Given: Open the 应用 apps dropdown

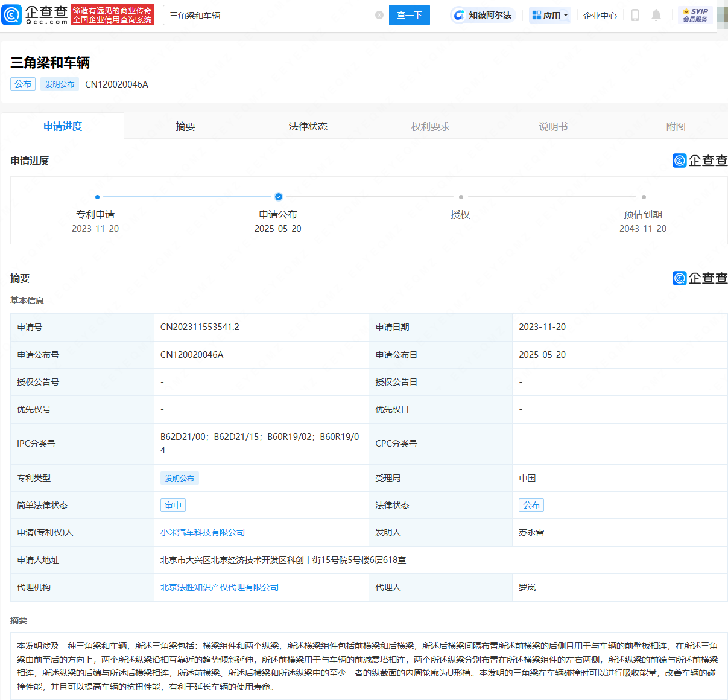Looking at the screenshot, I should [x=550, y=15].
